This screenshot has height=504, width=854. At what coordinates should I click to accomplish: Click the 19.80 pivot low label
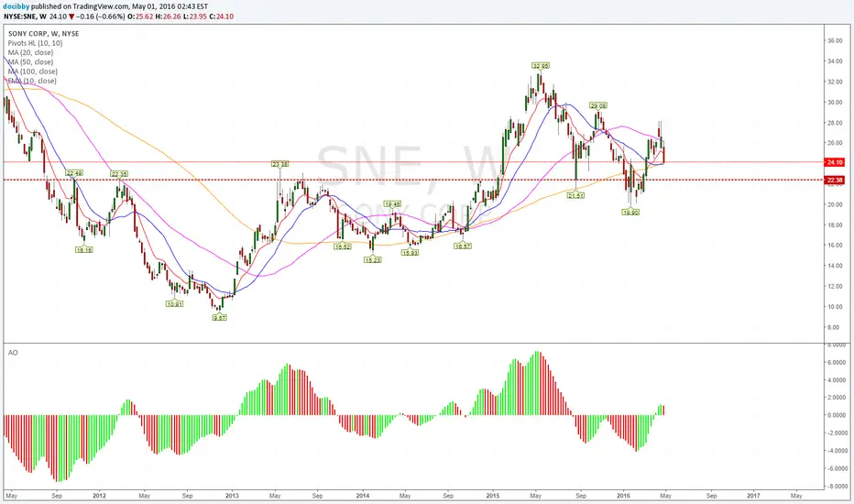click(630, 212)
